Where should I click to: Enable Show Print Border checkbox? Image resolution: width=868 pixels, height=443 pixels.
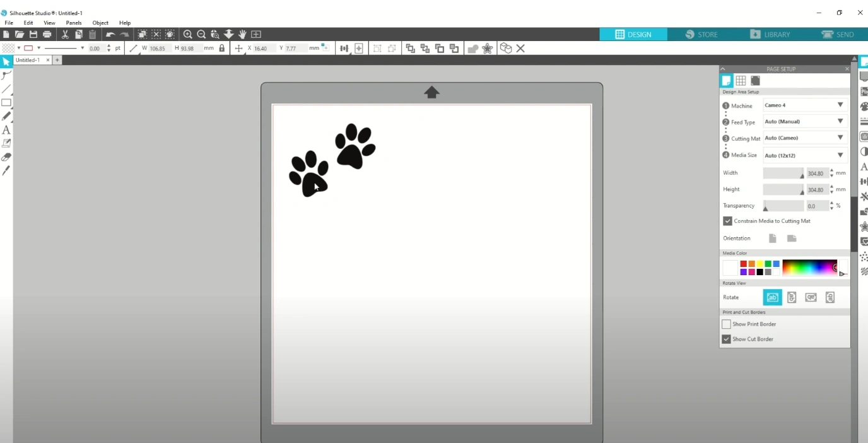pos(726,324)
